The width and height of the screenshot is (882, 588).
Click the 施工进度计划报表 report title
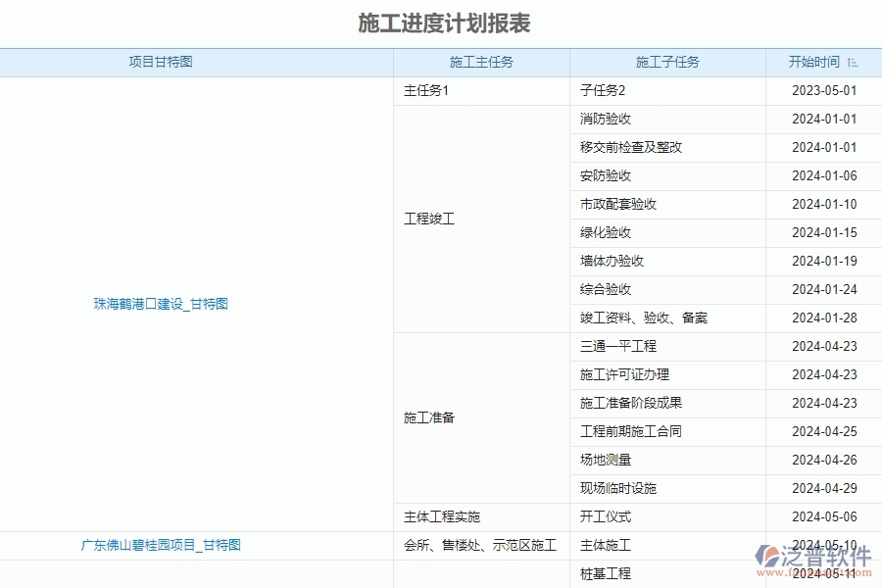(x=441, y=21)
